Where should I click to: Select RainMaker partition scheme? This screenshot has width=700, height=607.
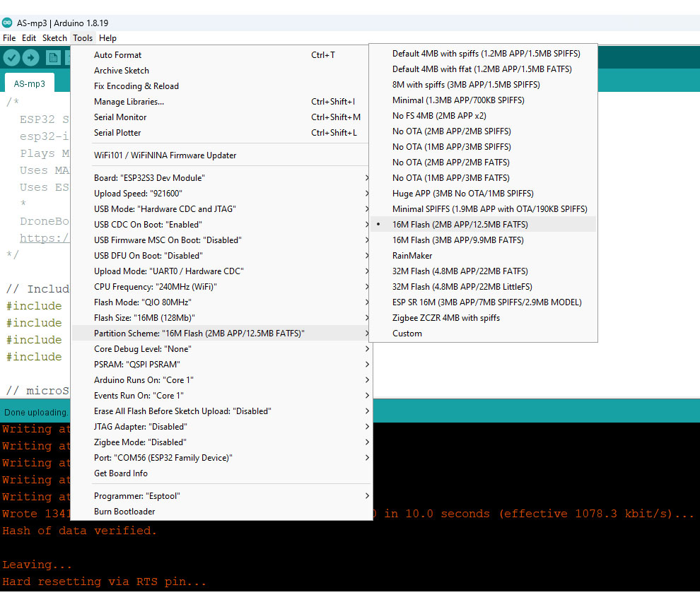pyautogui.click(x=412, y=256)
